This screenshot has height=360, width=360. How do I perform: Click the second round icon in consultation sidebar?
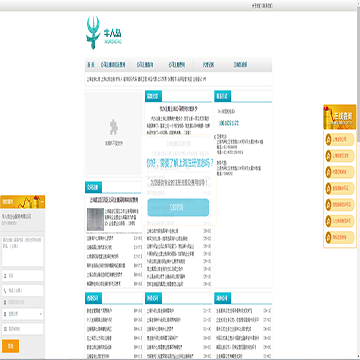coord(328,156)
